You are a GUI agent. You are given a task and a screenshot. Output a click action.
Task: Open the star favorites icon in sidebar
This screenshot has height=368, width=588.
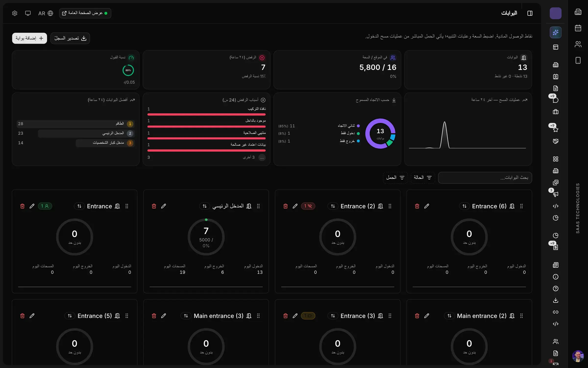(x=555, y=129)
